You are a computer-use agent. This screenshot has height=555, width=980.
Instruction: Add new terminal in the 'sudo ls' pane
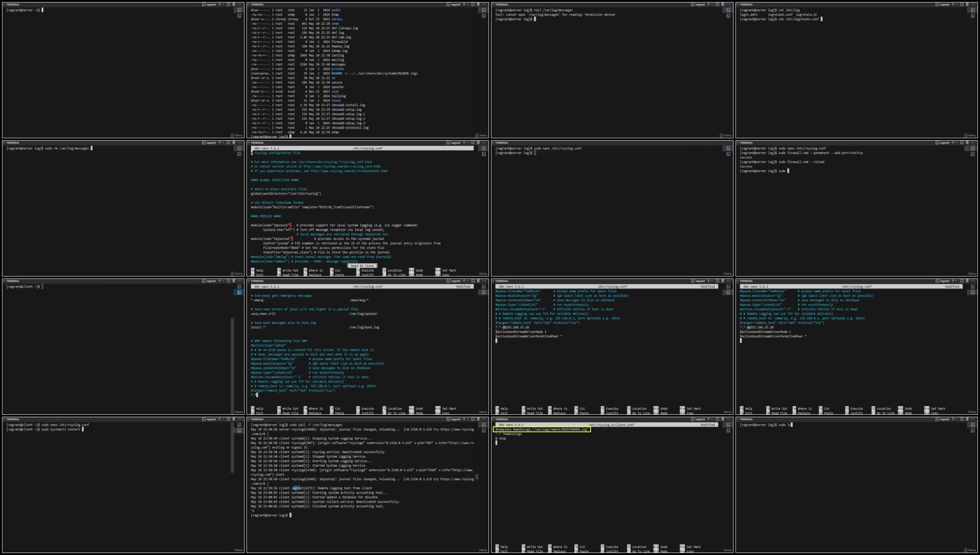tap(953, 419)
